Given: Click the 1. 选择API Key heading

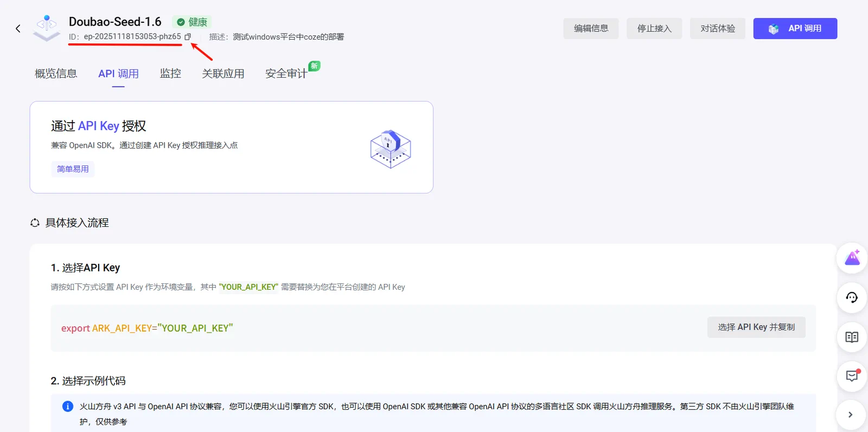Looking at the screenshot, I should 85,268.
